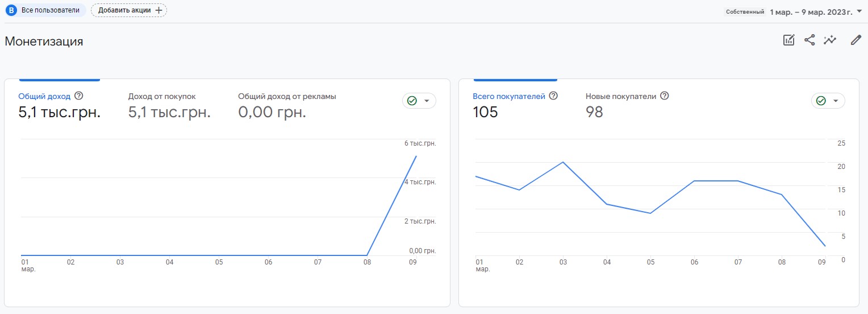The image size is (868, 314).
Task: Click help icon next to Новые покупатели
Action: pos(665,96)
